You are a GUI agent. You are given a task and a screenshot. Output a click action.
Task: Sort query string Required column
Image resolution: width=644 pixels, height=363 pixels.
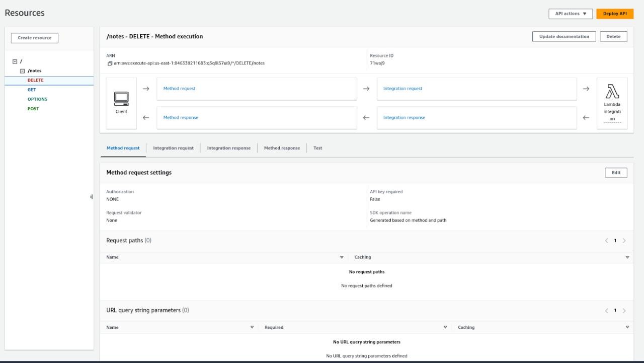445,327
